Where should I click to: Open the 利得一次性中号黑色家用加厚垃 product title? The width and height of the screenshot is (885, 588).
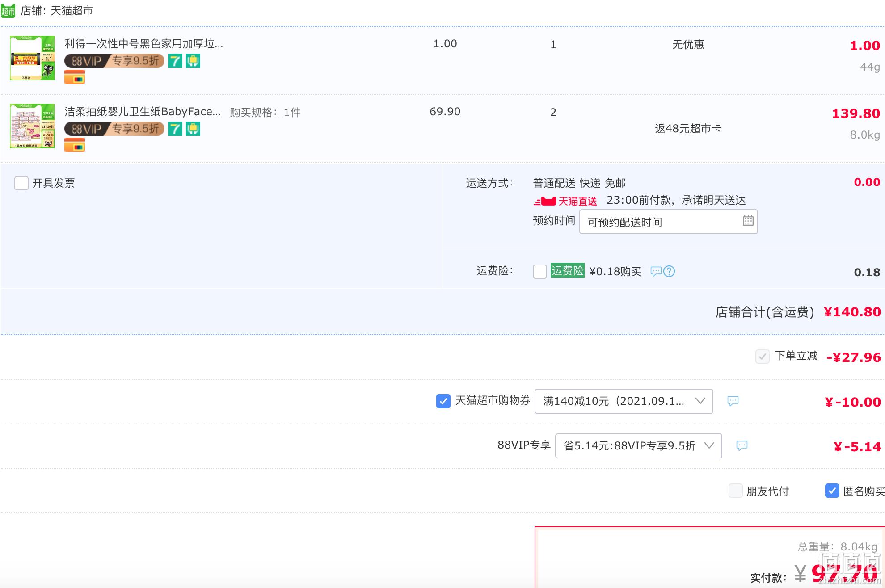pos(143,44)
